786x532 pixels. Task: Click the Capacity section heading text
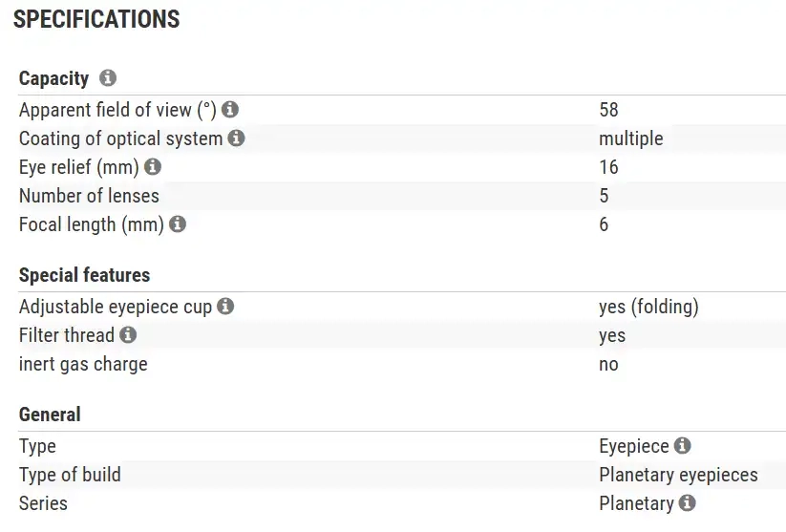pos(53,78)
